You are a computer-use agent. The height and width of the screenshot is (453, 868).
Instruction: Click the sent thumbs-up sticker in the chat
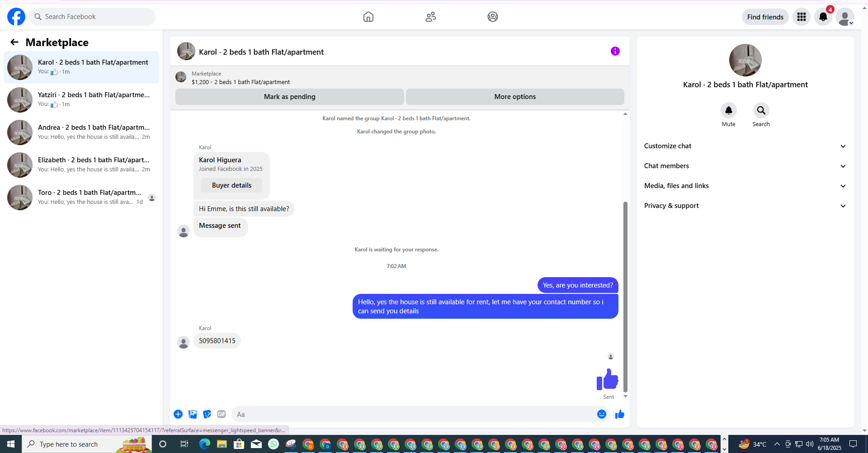(x=607, y=379)
